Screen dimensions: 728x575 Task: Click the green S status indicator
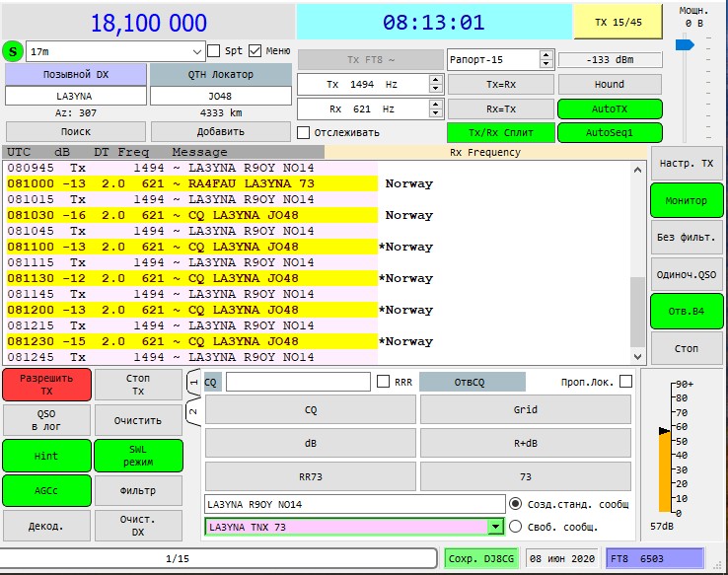pyautogui.click(x=14, y=51)
